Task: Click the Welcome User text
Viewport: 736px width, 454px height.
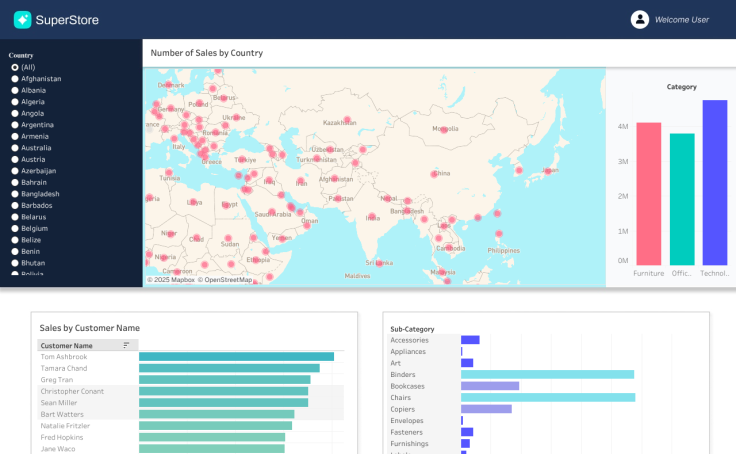Action: tap(681, 19)
